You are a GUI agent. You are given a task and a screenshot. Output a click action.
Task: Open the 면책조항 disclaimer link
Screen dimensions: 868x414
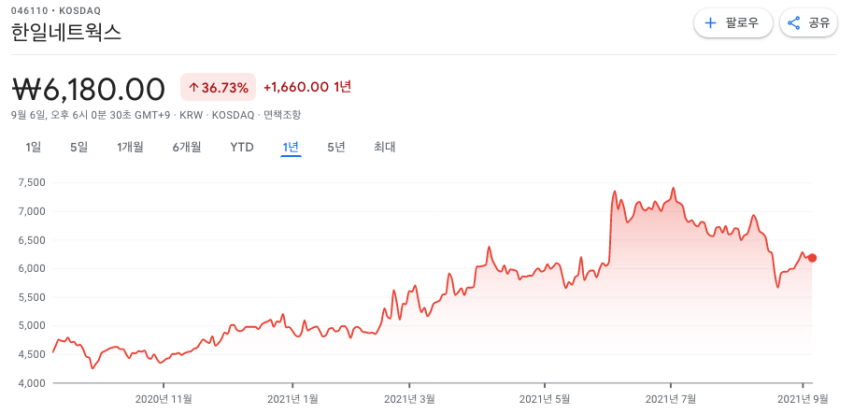click(282, 115)
